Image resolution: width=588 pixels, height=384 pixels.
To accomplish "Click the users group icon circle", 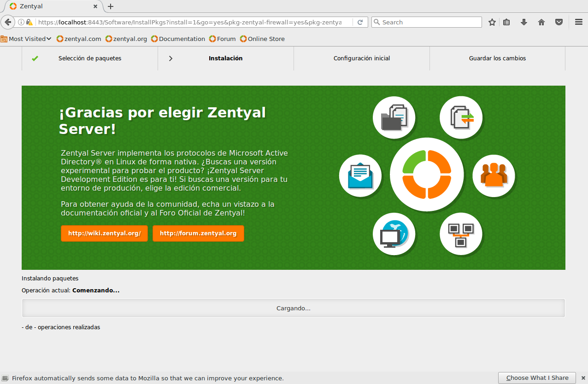I will pos(494,175).
